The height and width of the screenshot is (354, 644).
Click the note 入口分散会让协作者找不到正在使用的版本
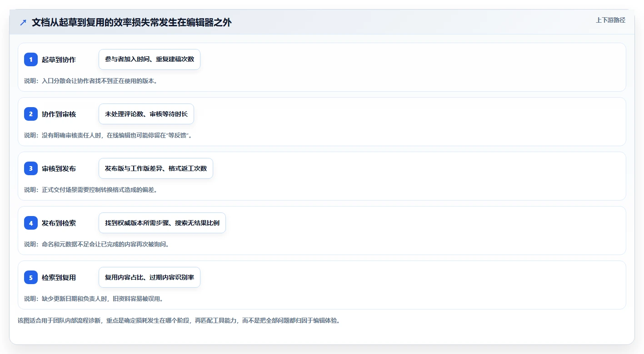[90, 81]
